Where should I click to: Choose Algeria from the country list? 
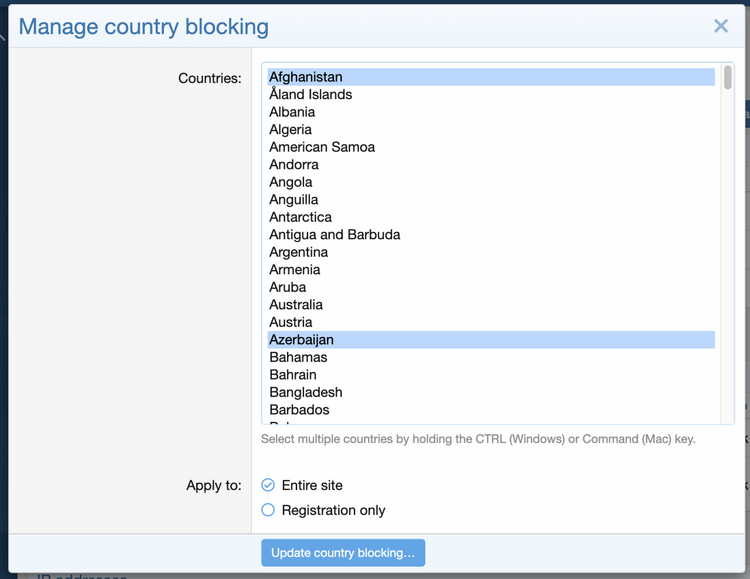[291, 130]
